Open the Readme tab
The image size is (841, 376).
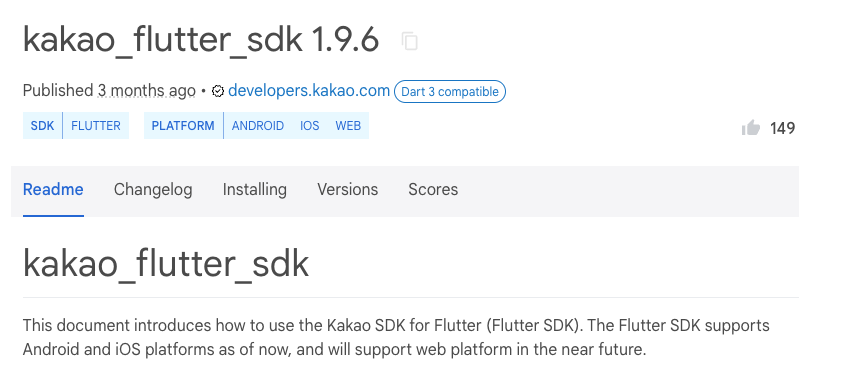[x=53, y=190]
